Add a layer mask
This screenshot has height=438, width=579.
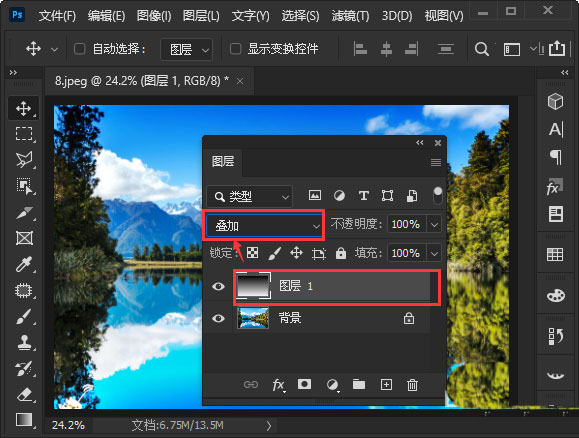point(304,384)
